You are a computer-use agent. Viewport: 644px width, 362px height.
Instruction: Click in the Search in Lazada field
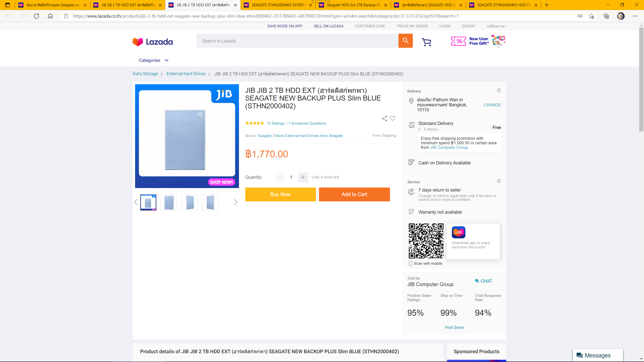click(297, 41)
